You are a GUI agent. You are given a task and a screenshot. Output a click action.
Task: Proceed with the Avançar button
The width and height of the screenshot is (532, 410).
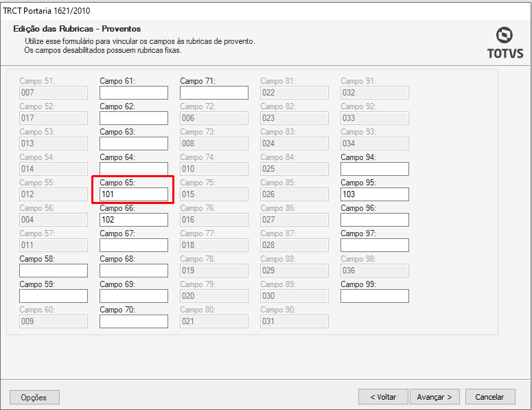pyautogui.click(x=435, y=397)
